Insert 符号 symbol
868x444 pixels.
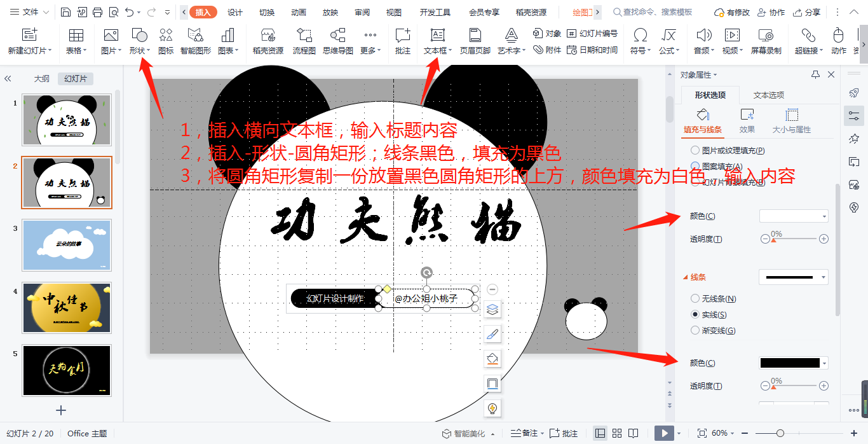[641, 42]
